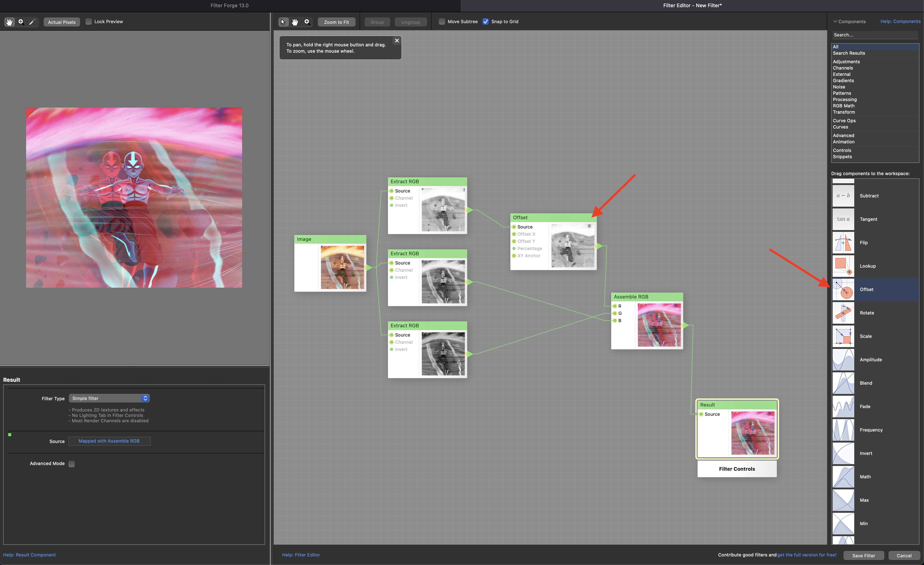This screenshot has width=924, height=565.
Task: Click the Rotate component icon
Action: click(x=843, y=313)
